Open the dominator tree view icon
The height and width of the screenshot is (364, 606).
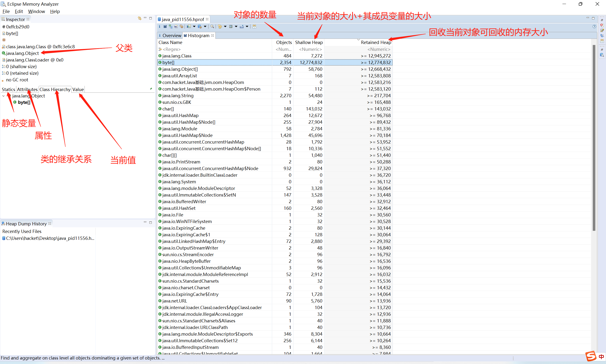pos(171,26)
